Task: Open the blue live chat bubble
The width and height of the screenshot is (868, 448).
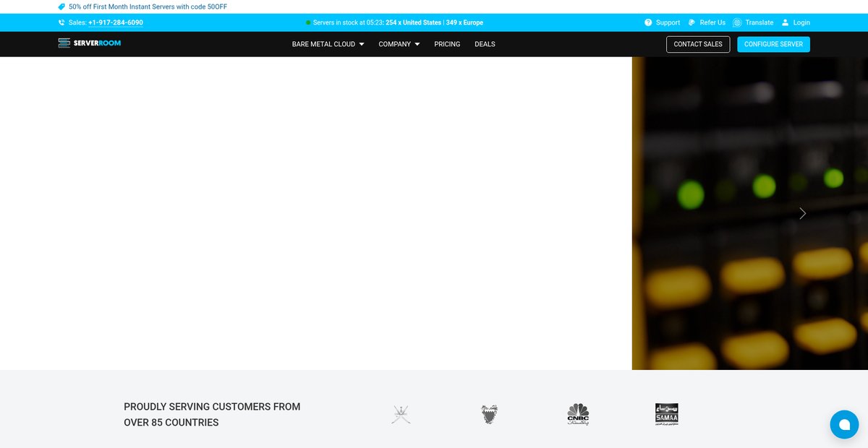Action: [844, 424]
